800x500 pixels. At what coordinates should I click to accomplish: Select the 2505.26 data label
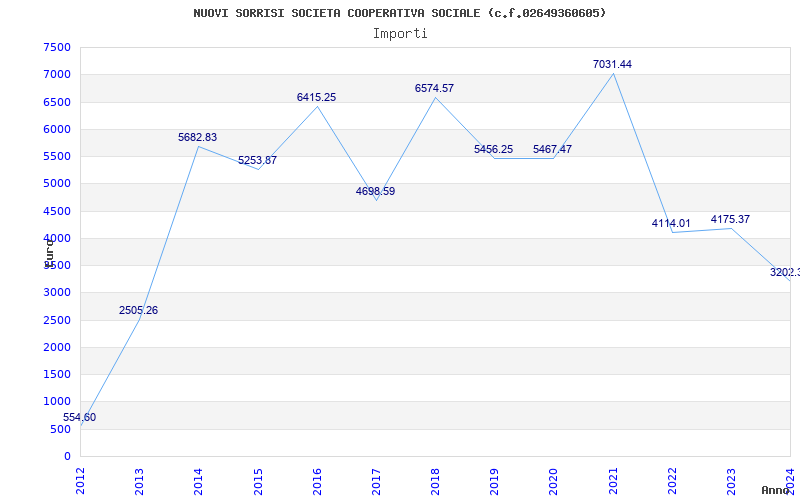pyautogui.click(x=138, y=310)
